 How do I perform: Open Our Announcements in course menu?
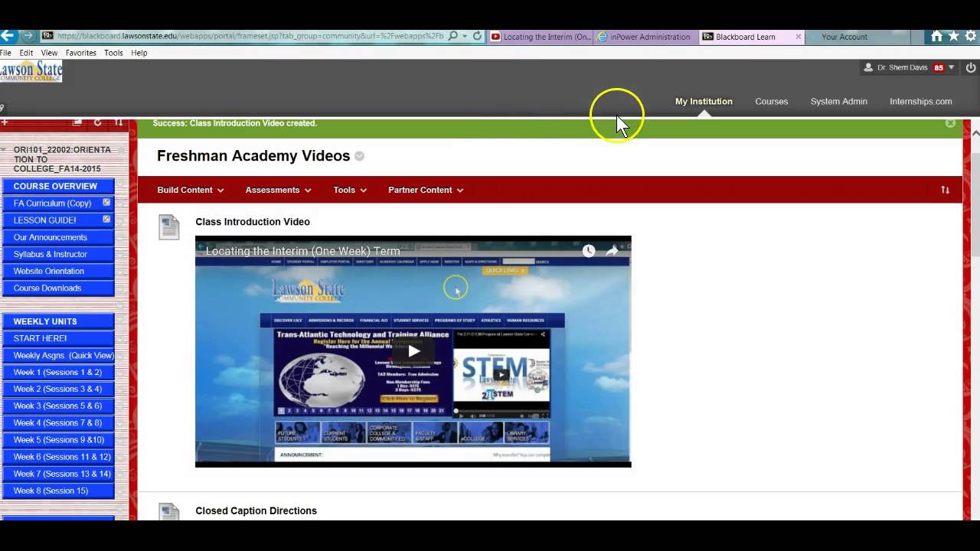pyautogui.click(x=51, y=237)
